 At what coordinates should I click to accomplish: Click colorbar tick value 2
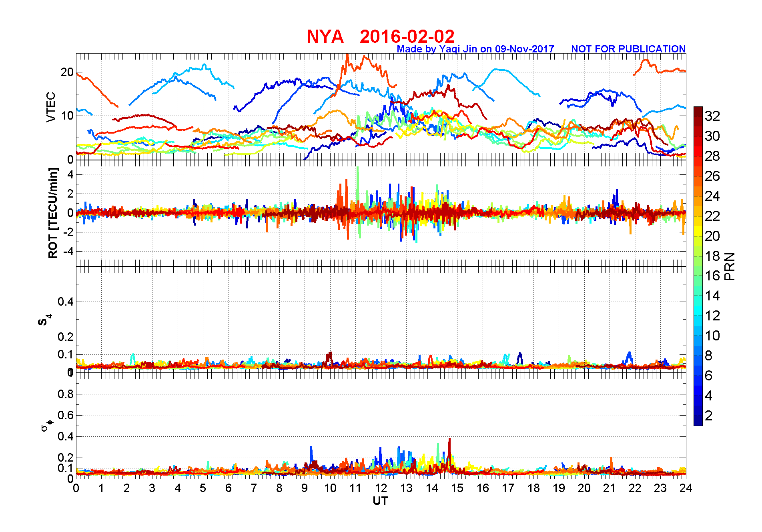(x=709, y=416)
